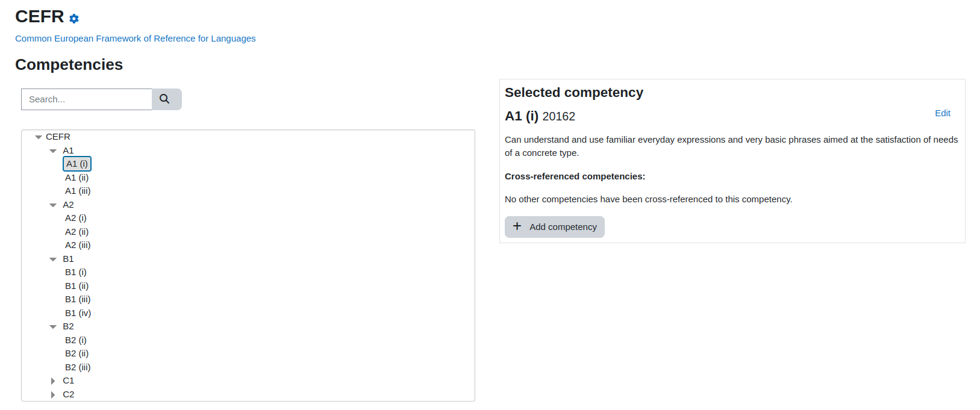
Task: Open the Common European Framework description link
Action: [x=136, y=39]
